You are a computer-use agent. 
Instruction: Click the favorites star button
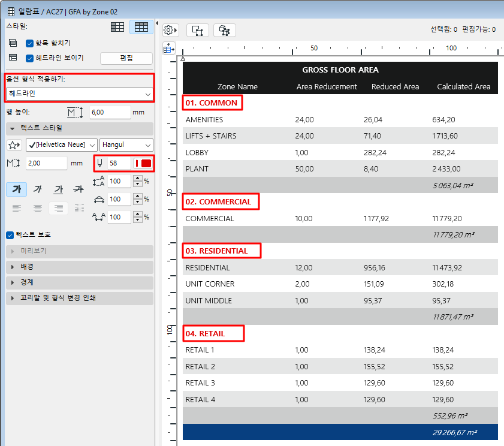coord(14,145)
